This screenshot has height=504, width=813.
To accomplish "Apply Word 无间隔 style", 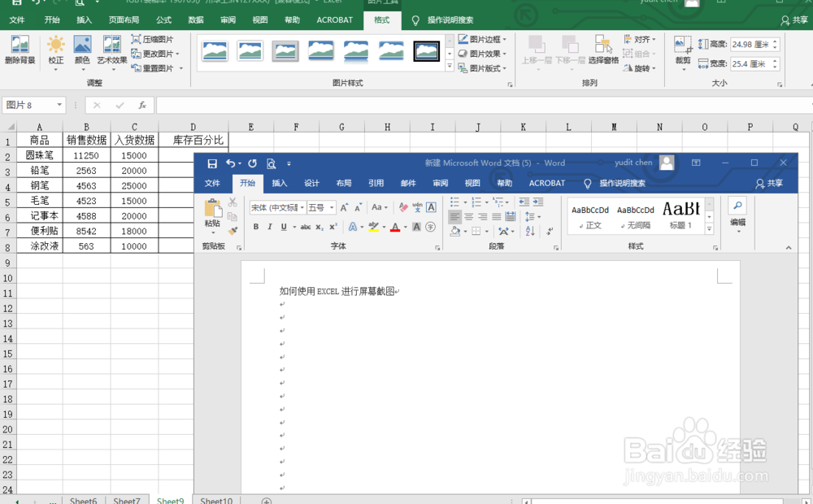I will click(x=635, y=215).
